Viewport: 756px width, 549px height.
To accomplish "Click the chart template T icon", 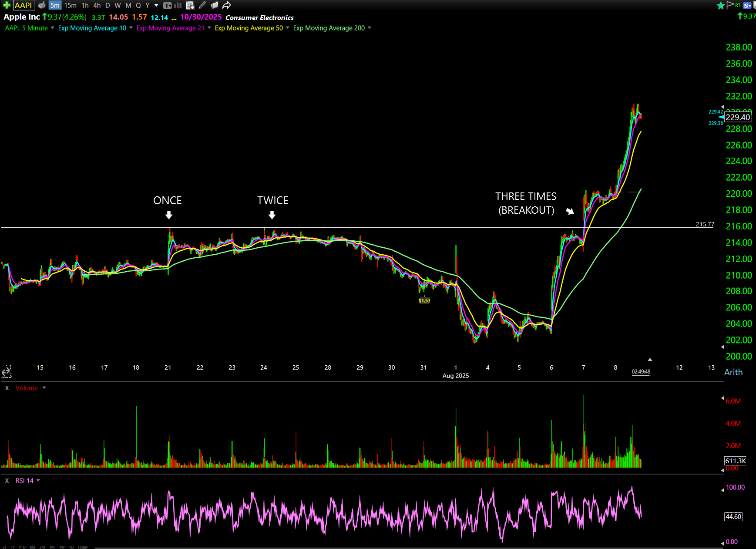I will point(168,5).
